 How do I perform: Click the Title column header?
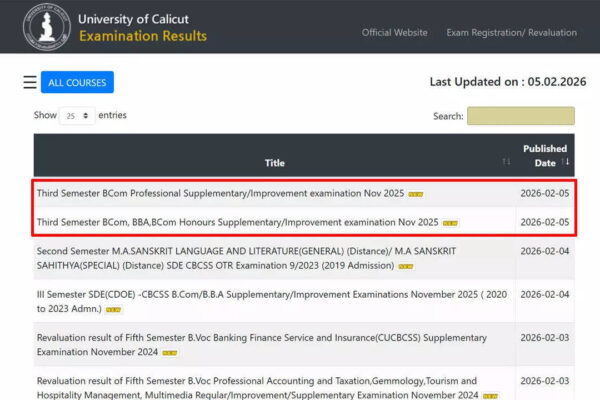click(275, 163)
